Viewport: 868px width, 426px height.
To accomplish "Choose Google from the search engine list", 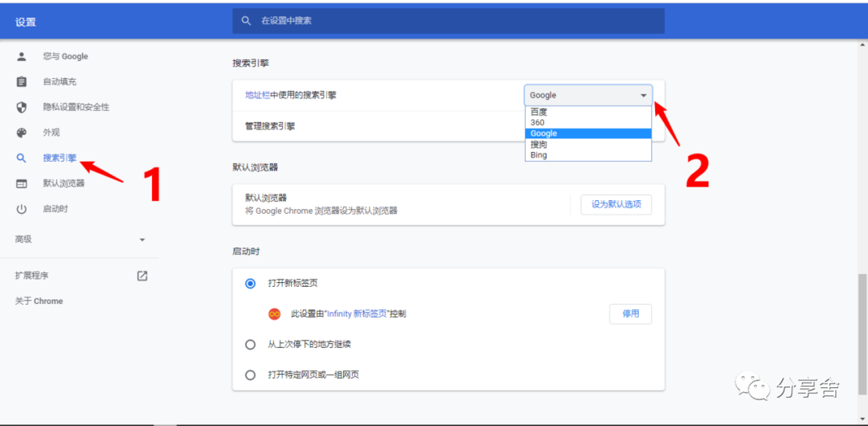I will pyautogui.click(x=588, y=133).
